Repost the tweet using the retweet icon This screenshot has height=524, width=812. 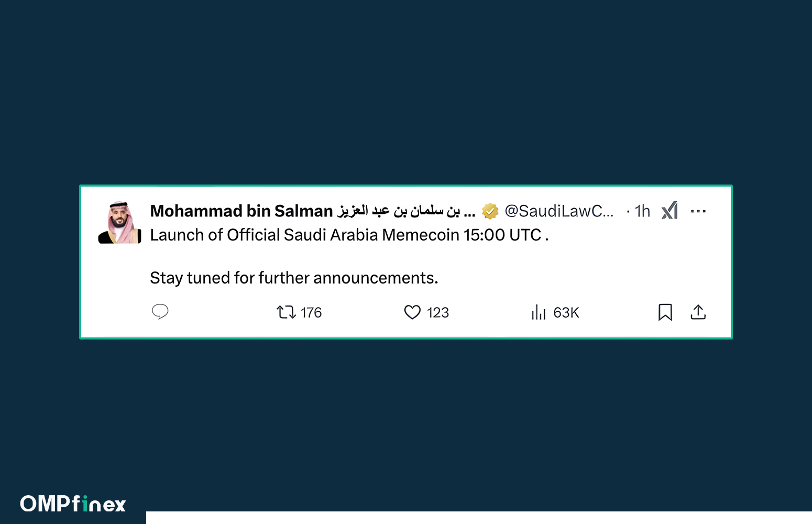click(x=286, y=312)
